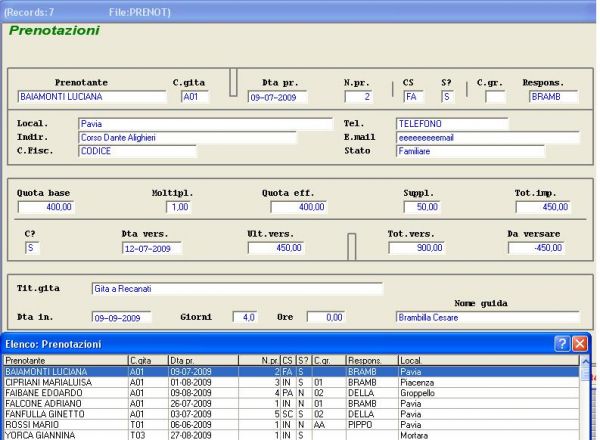This screenshot has width=600, height=440.
Task: Click the Local. field containing Pavia
Action: (205, 124)
